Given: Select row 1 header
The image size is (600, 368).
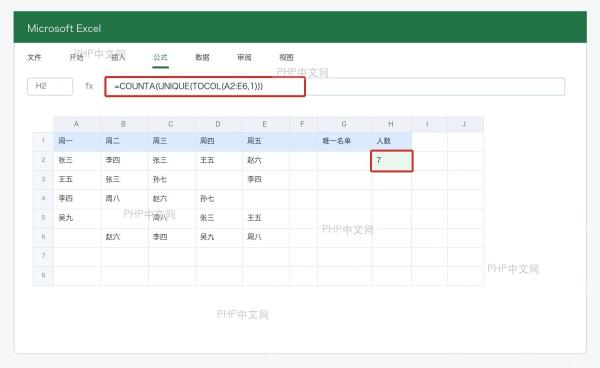Looking at the screenshot, I should (x=43, y=141).
